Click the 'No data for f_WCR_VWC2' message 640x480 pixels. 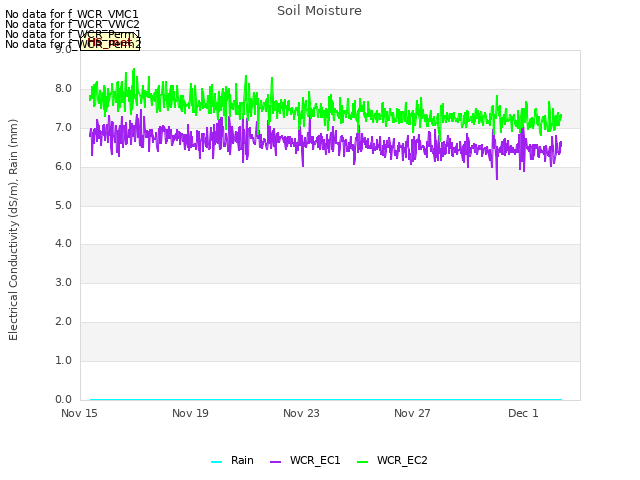click(72, 24)
